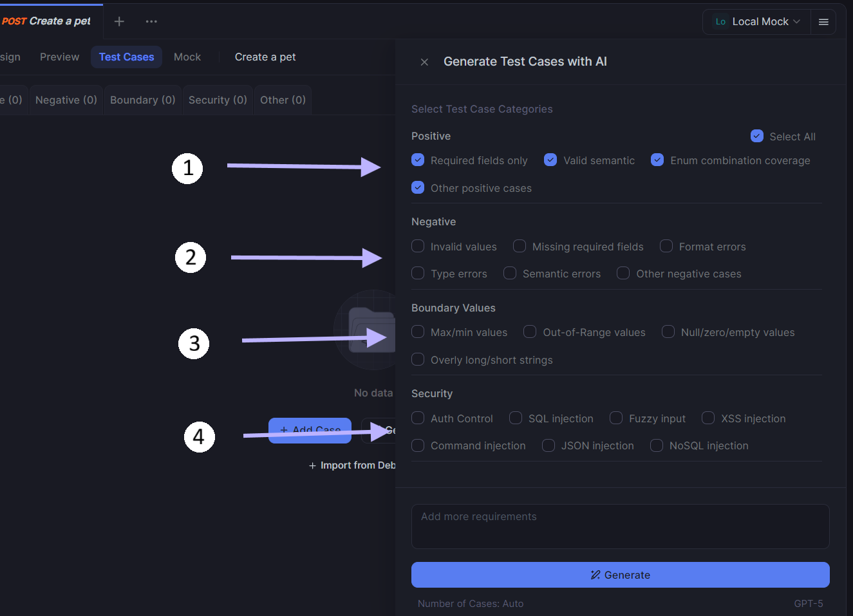Screen dimensions: 853x616
Task: Expand the Local Mock environment dropdown
Action: [796, 22]
